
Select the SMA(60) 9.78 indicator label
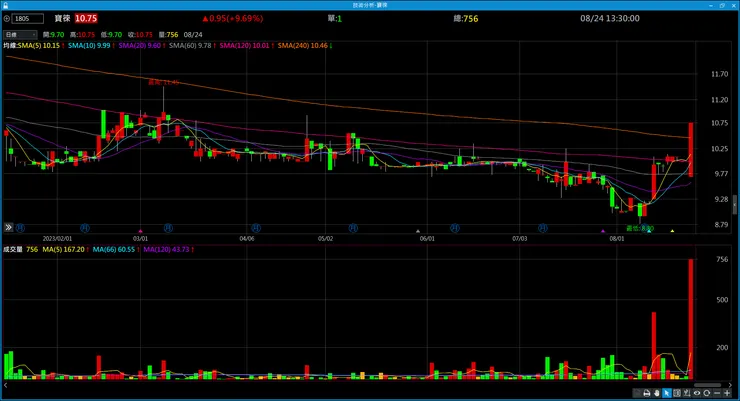(190, 46)
